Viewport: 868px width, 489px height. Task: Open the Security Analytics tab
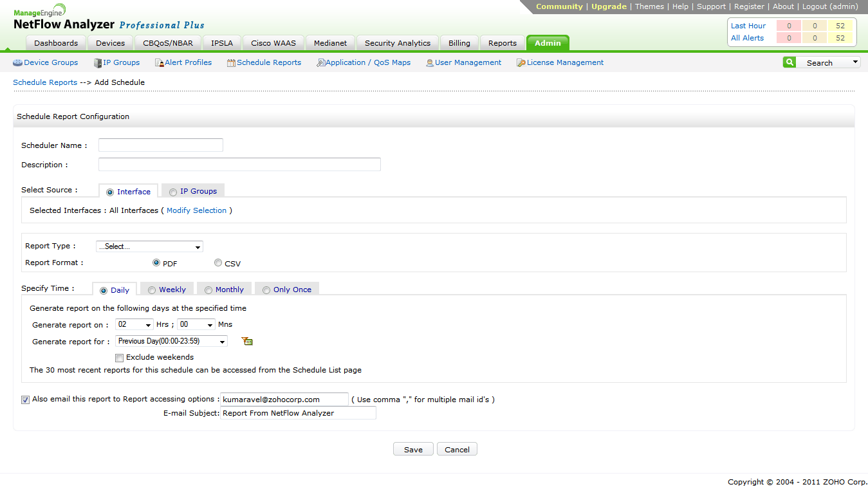pos(398,43)
